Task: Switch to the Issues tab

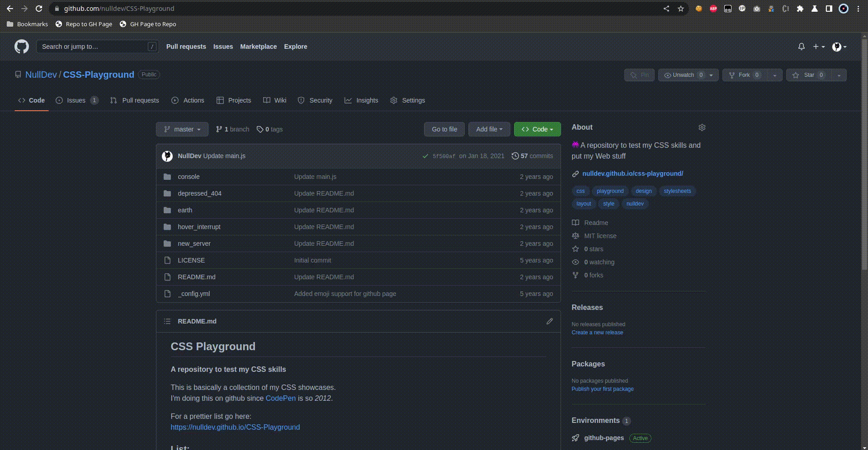Action: coord(76,100)
